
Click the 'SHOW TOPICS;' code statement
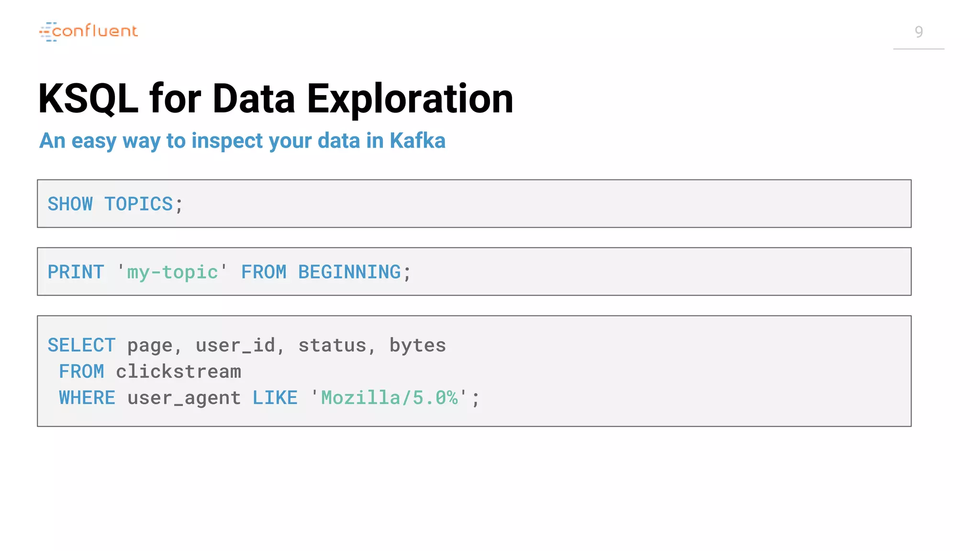(115, 204)
